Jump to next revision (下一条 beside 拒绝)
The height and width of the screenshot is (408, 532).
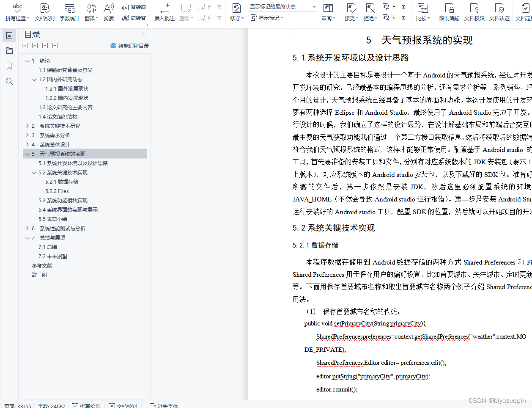tap(394, 18)
